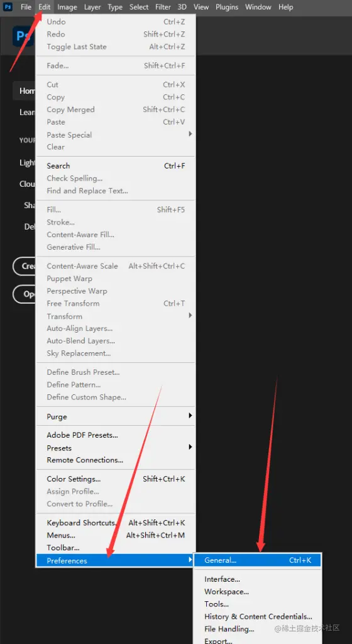The height and width of the screenshot is (644, 352).
Task: Open the View menu
Action: tap(201, 7)
